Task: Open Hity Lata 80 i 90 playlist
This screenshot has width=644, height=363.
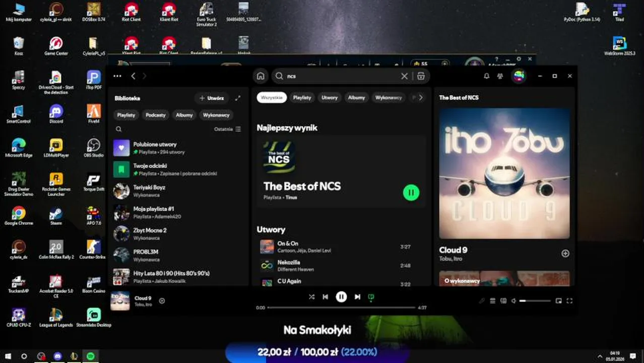Action: tap(178, 276)
